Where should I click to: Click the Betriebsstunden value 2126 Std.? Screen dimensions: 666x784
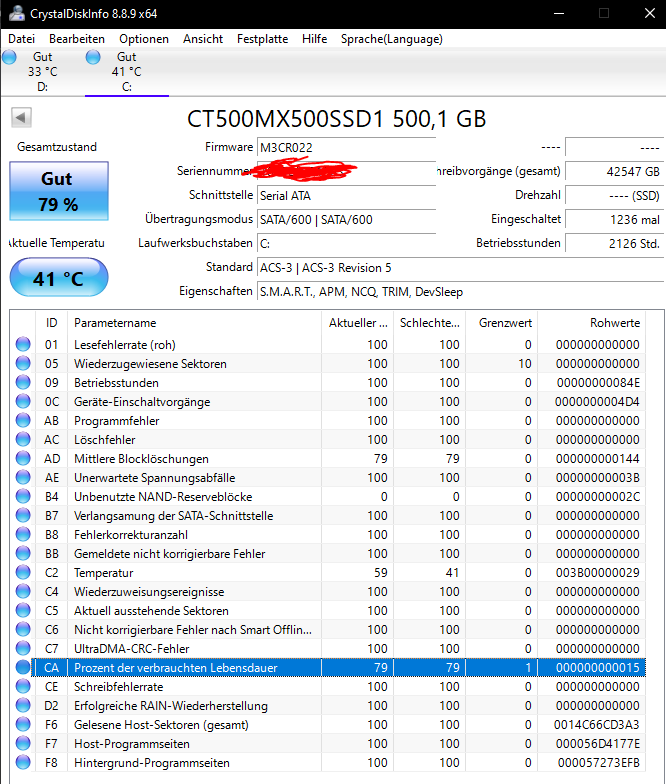pos(614,244)
